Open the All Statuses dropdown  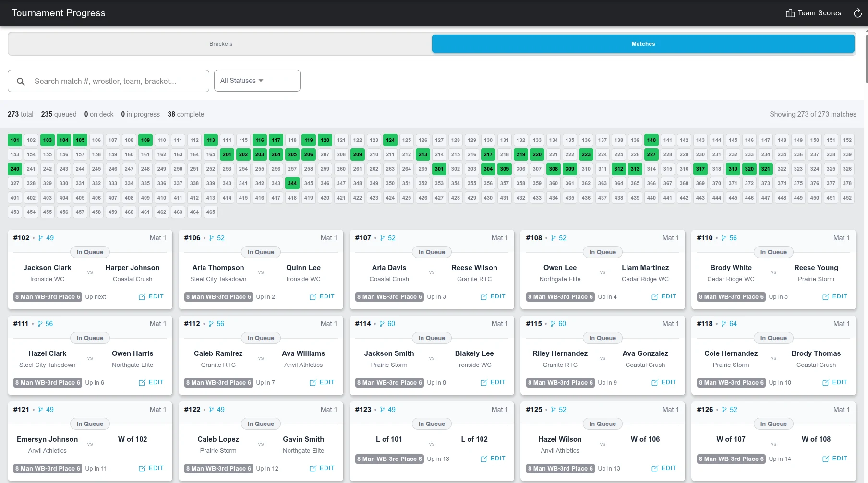[x=257, y=81]
